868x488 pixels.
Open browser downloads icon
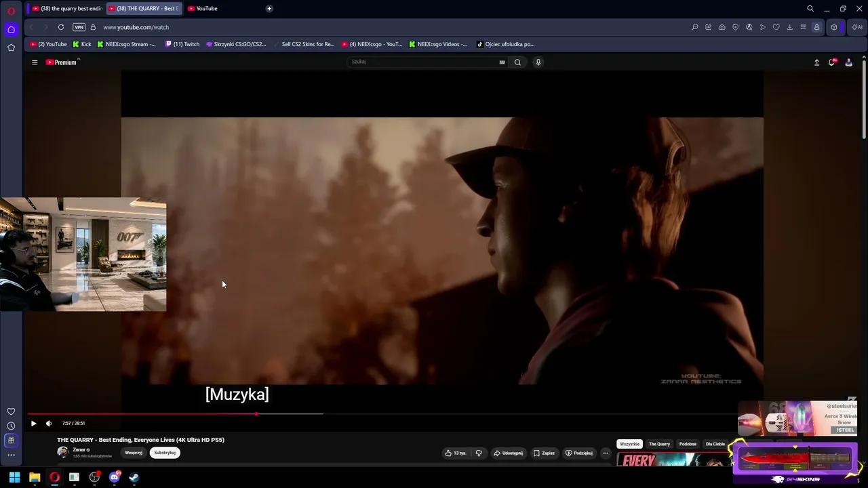[790, 27]
